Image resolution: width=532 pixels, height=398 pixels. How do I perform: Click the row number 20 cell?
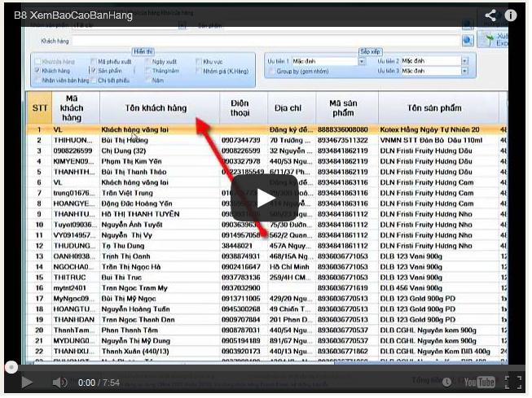39,331
